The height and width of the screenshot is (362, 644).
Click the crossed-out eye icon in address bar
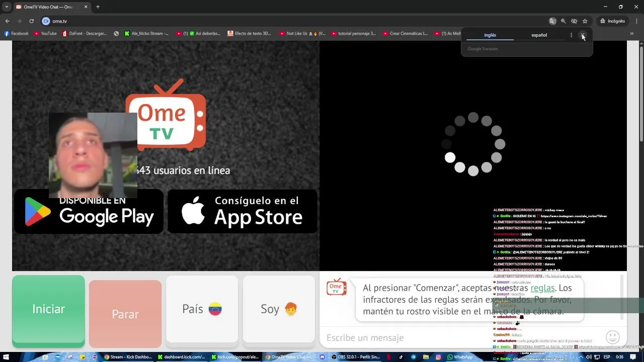click(x=574, y=21)
